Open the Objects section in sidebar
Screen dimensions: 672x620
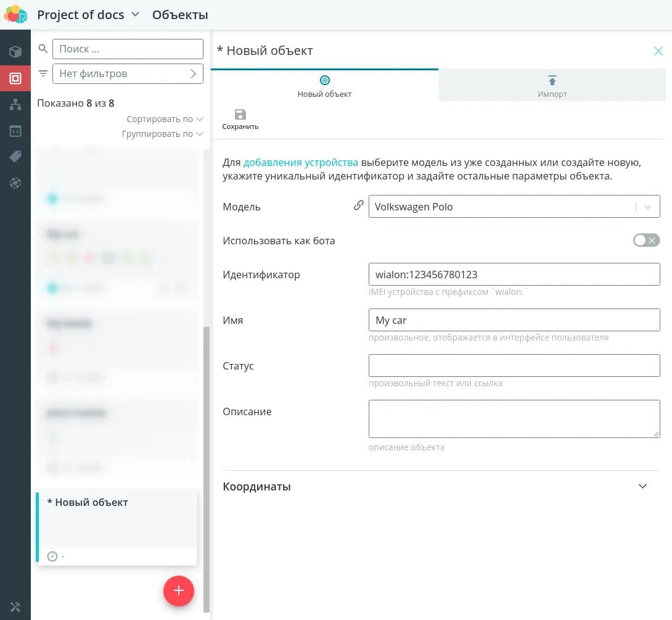click(15, 78)
